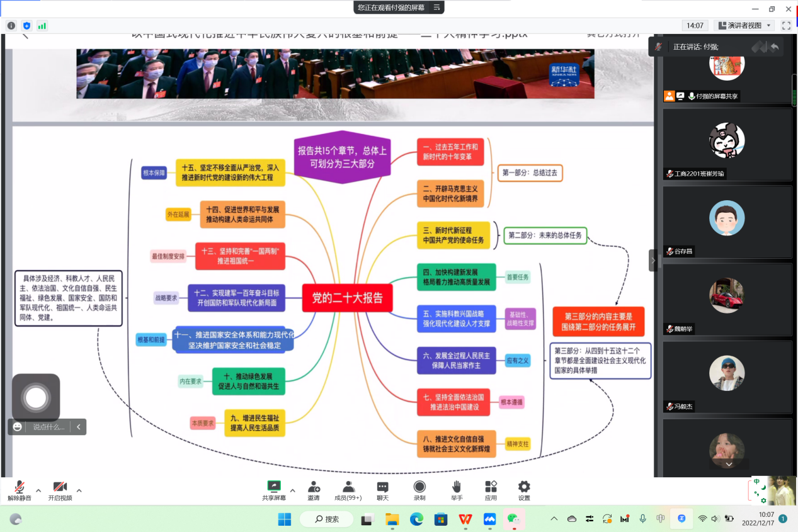
Task: Open meeting 设置 settings gear
Action: 524,490
